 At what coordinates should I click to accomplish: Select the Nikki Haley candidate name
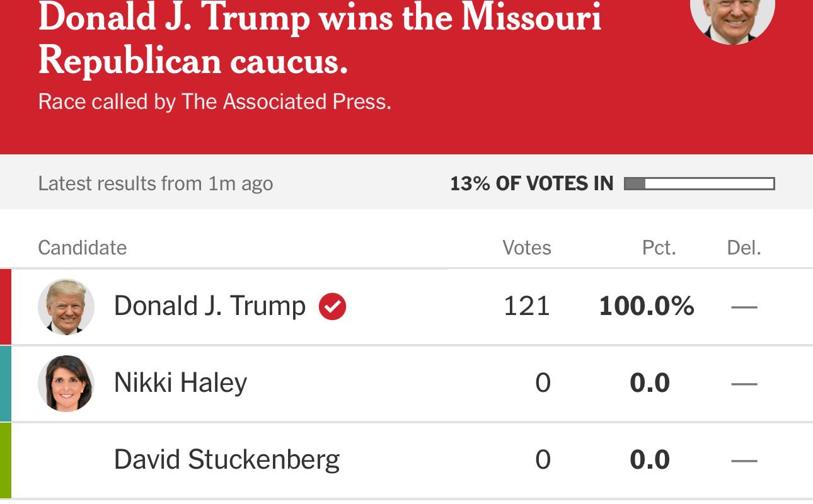pyautogui.click(x=180, y=383)
